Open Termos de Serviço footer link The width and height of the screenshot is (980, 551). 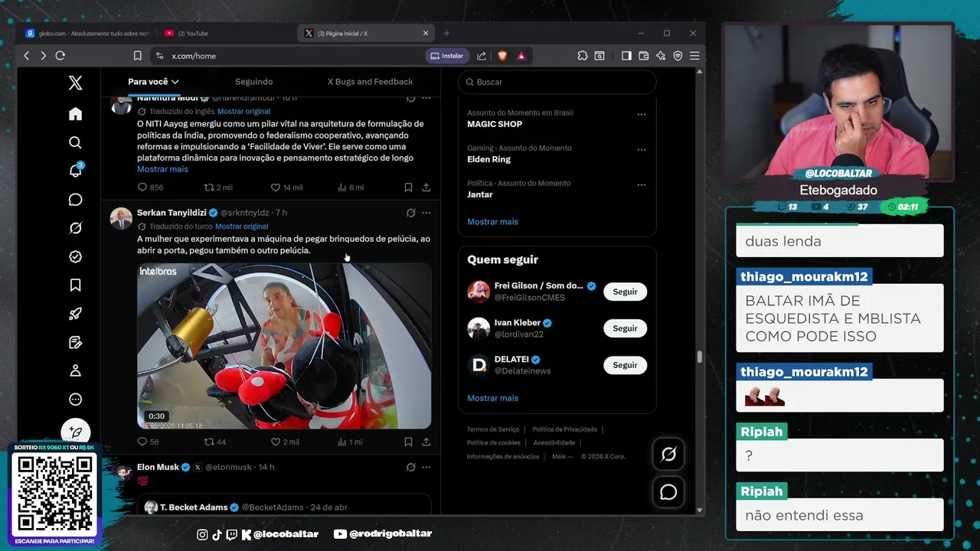click(x=493, y=429)
